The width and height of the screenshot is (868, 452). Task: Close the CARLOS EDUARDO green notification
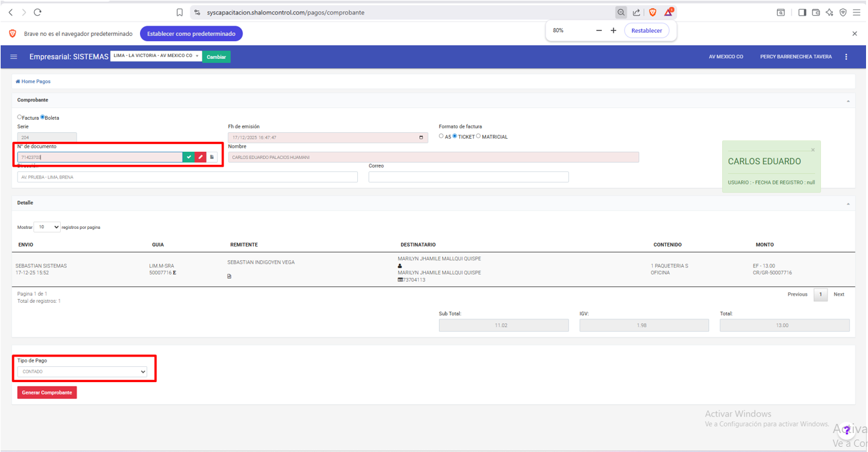point(813,150)
